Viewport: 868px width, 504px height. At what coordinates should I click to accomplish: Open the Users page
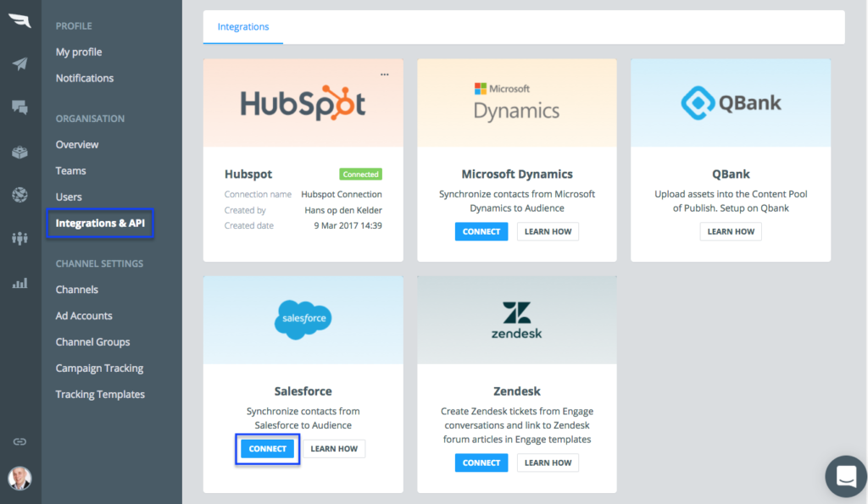coord(69,197)
